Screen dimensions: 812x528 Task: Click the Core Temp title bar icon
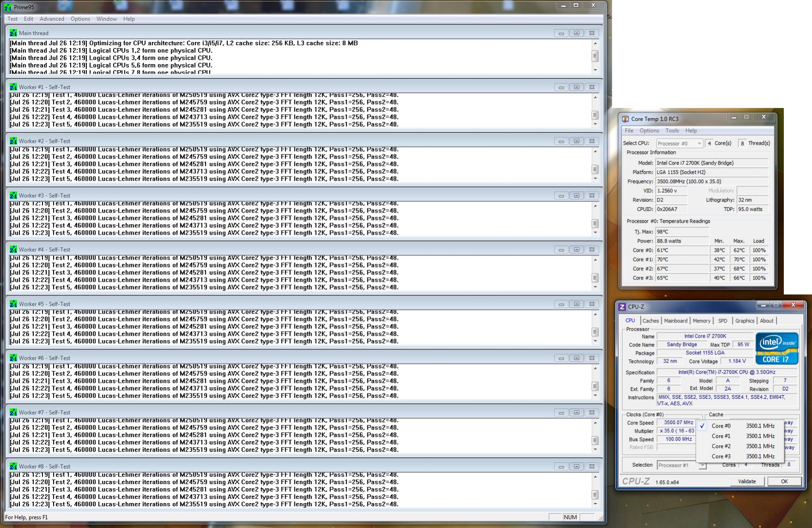(625, 119)
